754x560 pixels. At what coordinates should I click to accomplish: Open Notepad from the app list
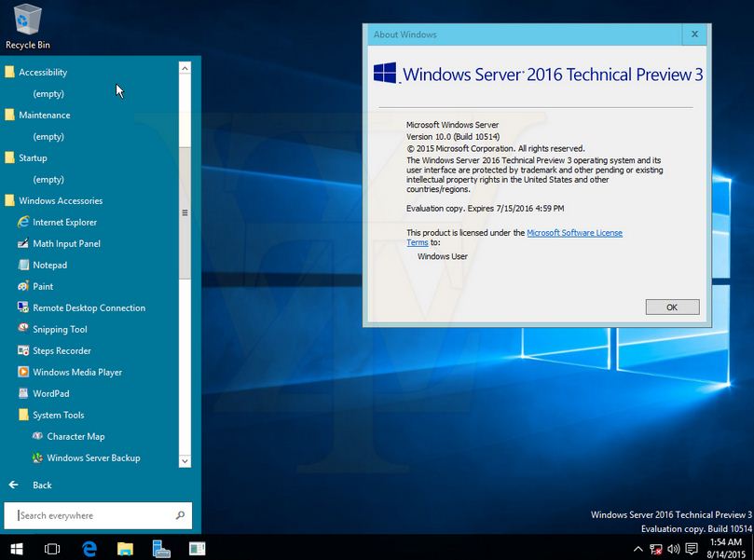[42, 265]
